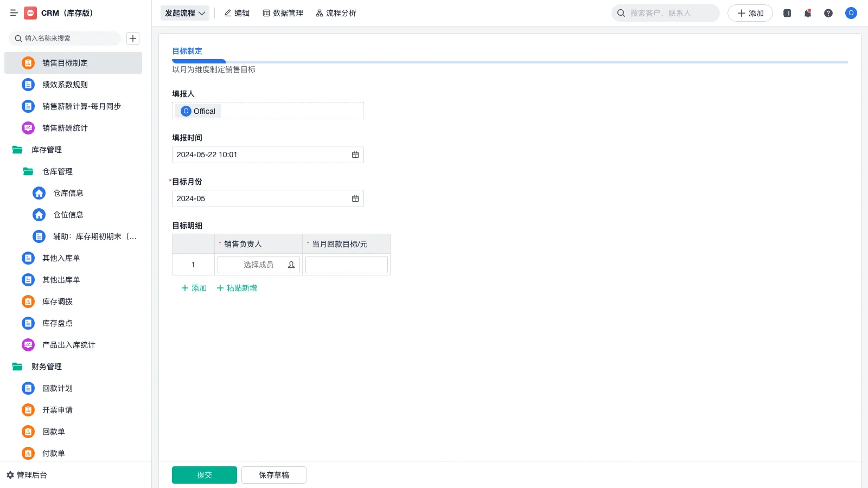Click the 编辑 pencil icon
Viewport: 868px width, 488px height.
point(227,13)
